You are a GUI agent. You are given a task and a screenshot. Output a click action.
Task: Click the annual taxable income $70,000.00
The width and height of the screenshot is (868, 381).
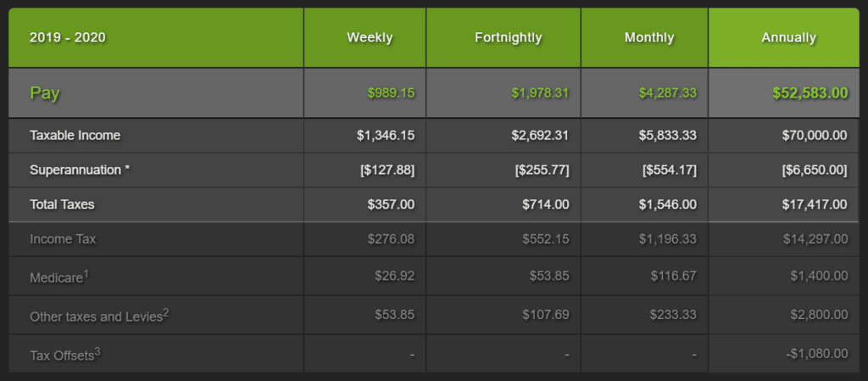(815, 135)
